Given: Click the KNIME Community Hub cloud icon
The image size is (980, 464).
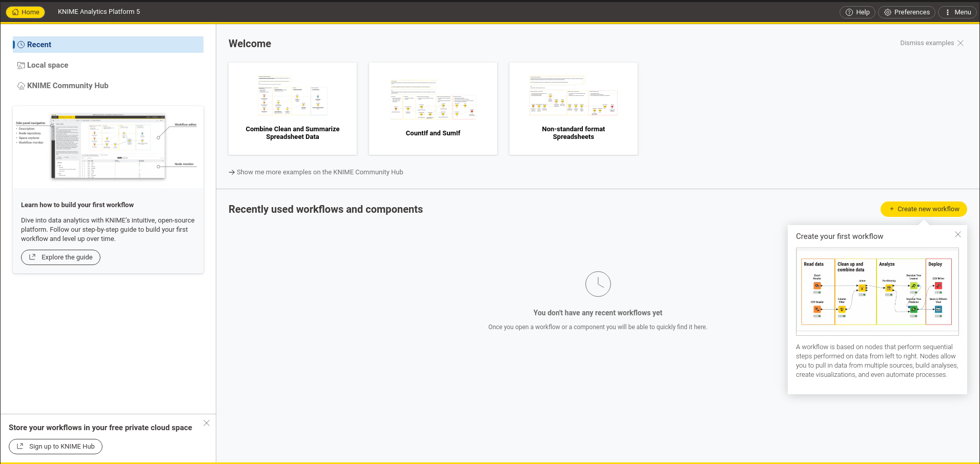Looking at the screenshot, I should pos(21,86).
